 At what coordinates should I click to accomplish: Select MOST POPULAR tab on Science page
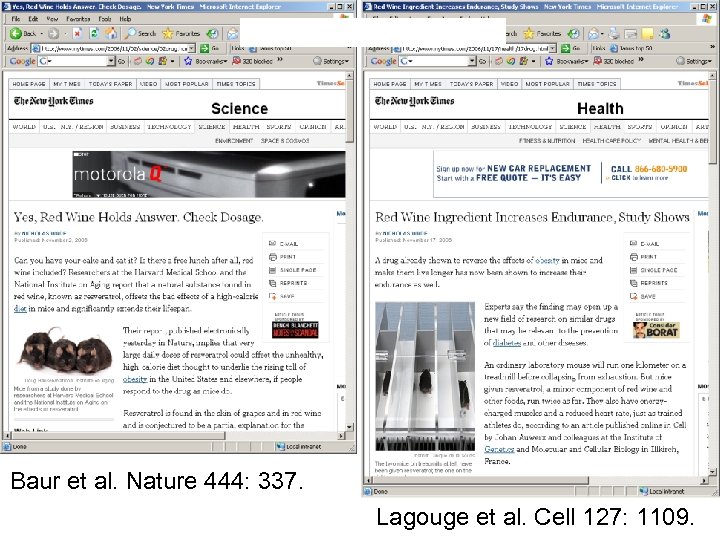pyautogui.click(x=186, y=84)
